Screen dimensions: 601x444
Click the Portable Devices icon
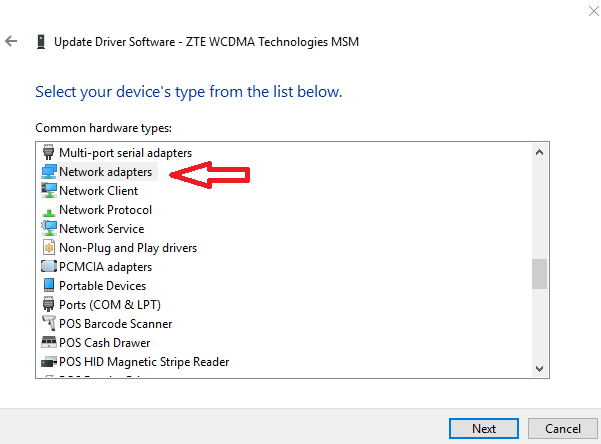coord(49,286)
